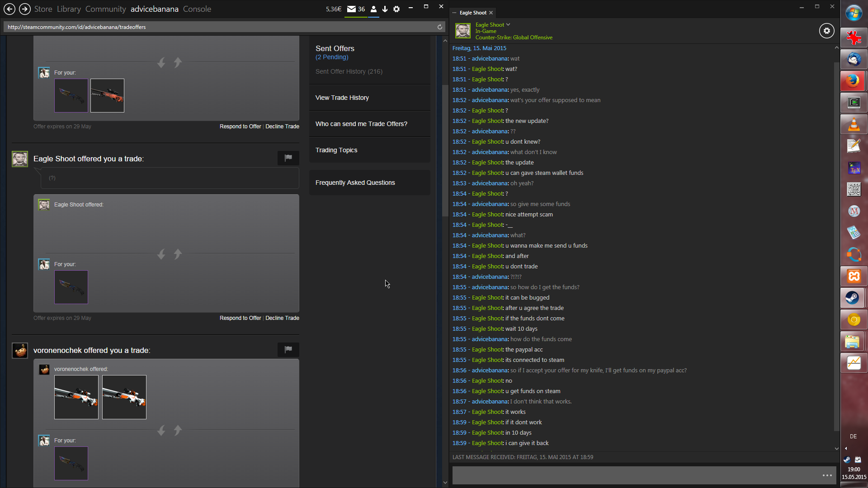
Task: Close the Eagle Shoot chat tab
Action: [x=491, y=13]
